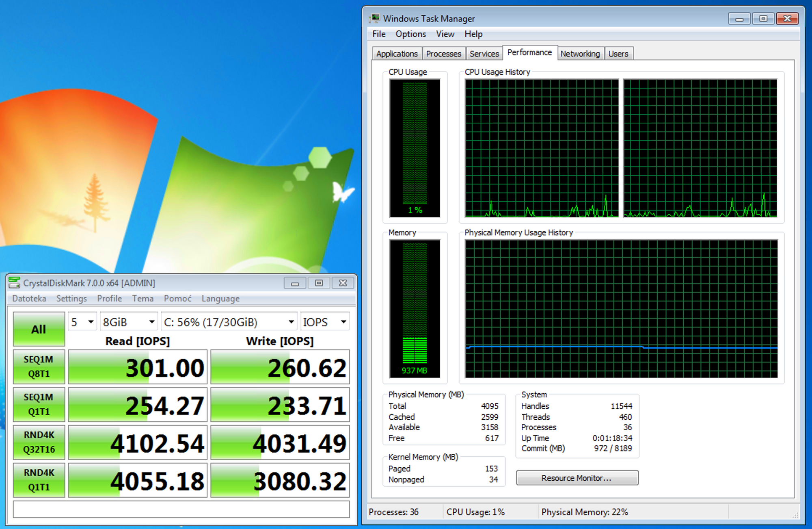Open the Pomoć menu in CrystalDiskMark
Screen dimensions: 812x529
tap(177, 298)
